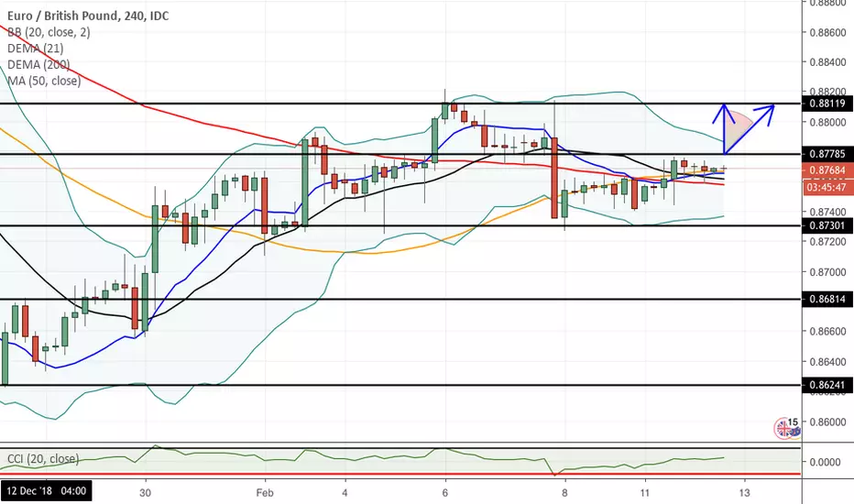Click the Feb marker on time axis
This screenshot has width=854, height=504.
[265, 493]
